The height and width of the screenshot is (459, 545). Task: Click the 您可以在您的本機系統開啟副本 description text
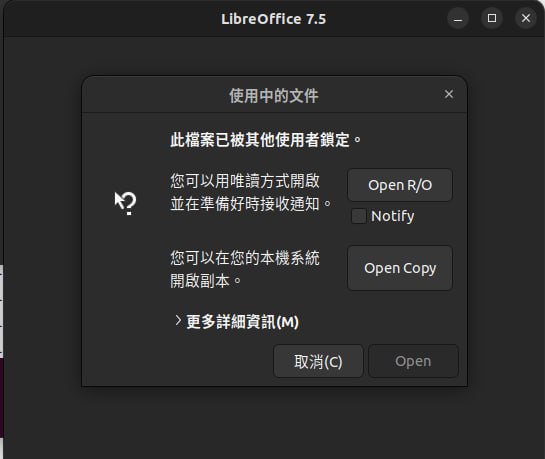point(245,269)
